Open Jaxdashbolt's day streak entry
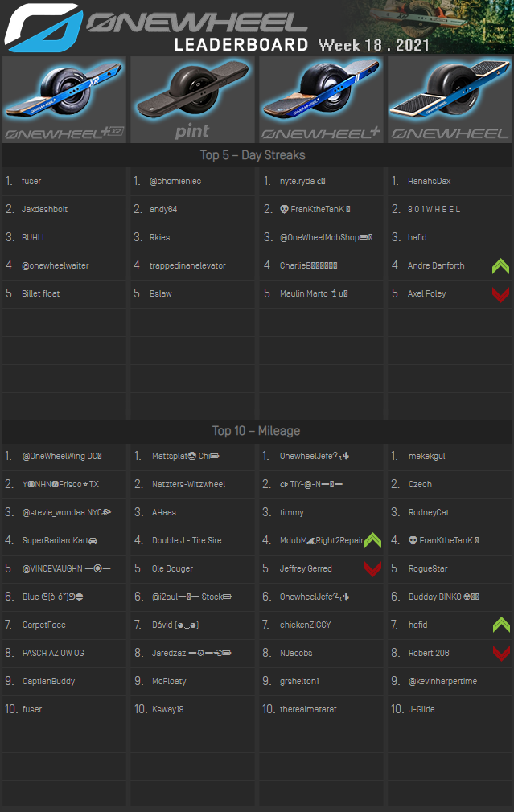The height and width of the screenshot is (812, 514). (44, 210)
